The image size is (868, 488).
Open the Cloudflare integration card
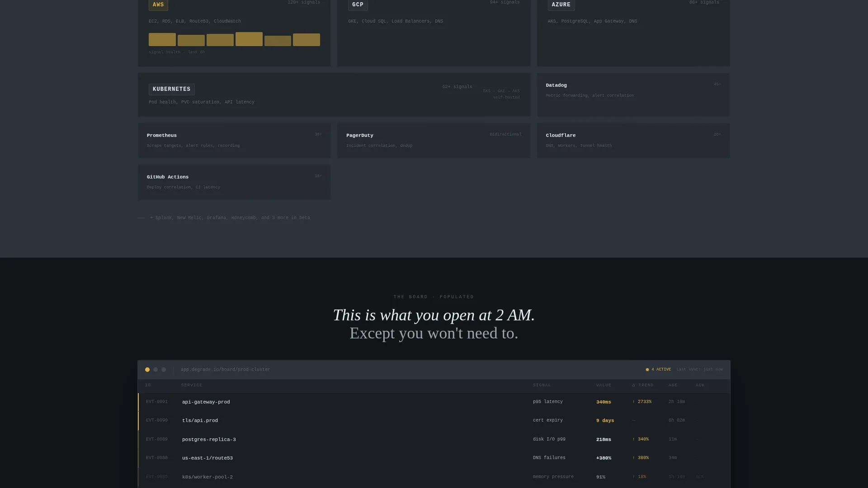[x=633, y=141]
